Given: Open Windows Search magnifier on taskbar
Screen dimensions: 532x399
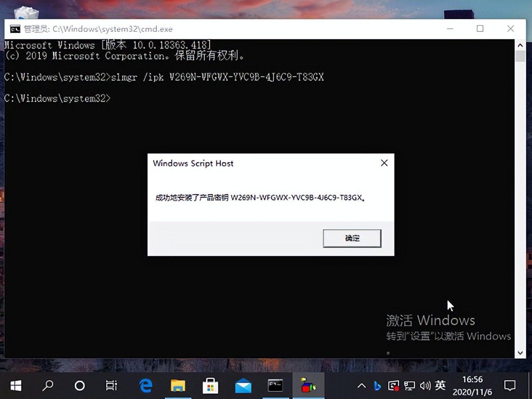Looking at the screenshot, I should [47, 386].
